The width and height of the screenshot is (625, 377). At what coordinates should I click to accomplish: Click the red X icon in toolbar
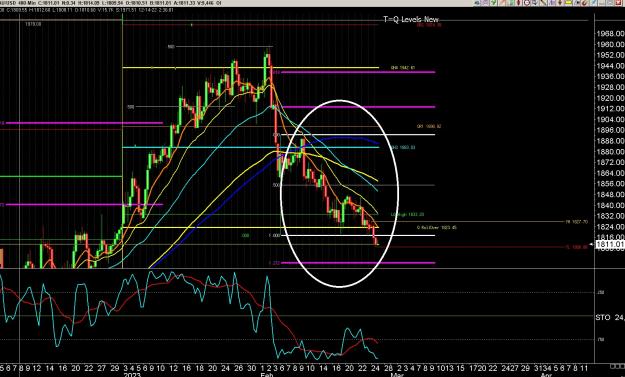tap(619, 2)
